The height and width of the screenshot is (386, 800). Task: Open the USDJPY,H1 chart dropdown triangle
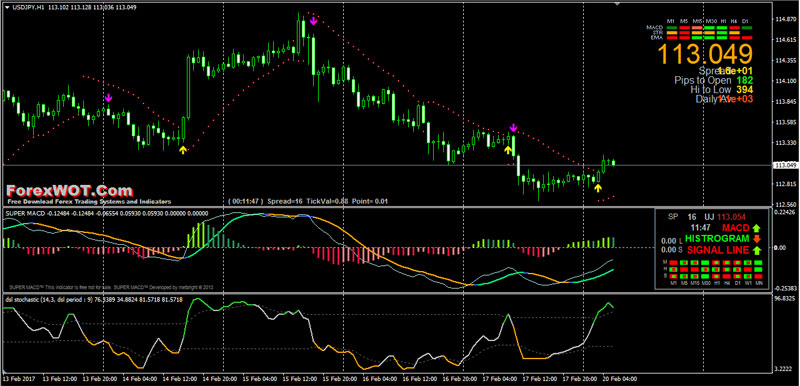click(6, 7)
